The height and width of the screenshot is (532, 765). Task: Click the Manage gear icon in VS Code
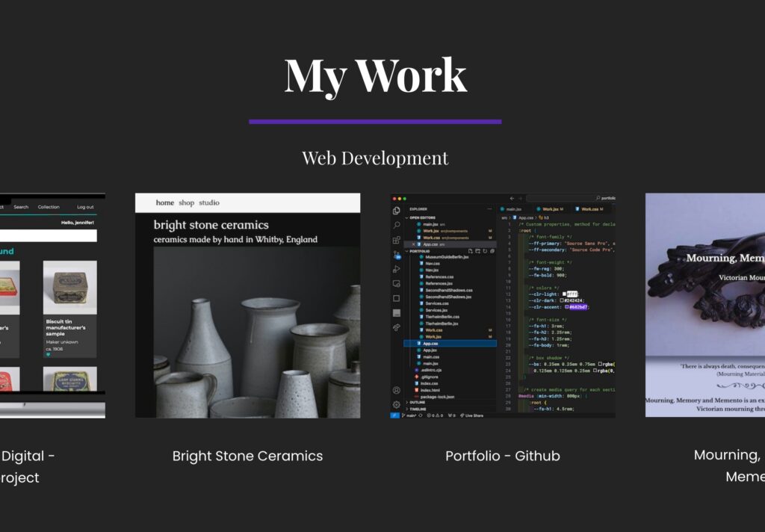pos(397,404)
